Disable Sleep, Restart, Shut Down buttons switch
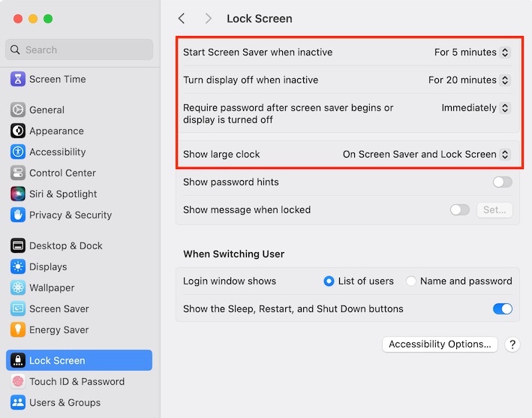This screenshot has width=532, height=418. tap(502, 309)
